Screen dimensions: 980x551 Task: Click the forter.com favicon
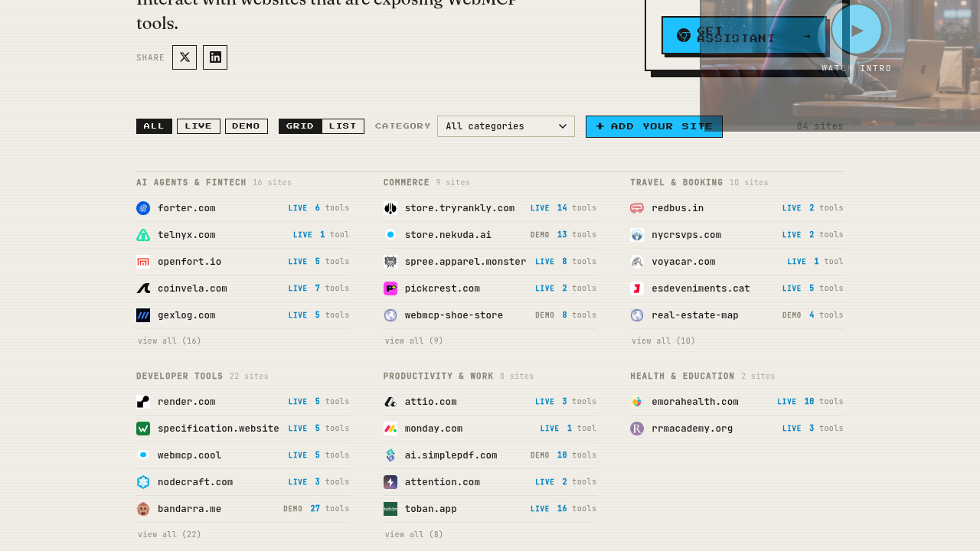pyautogui.click(x=143, y=208)
